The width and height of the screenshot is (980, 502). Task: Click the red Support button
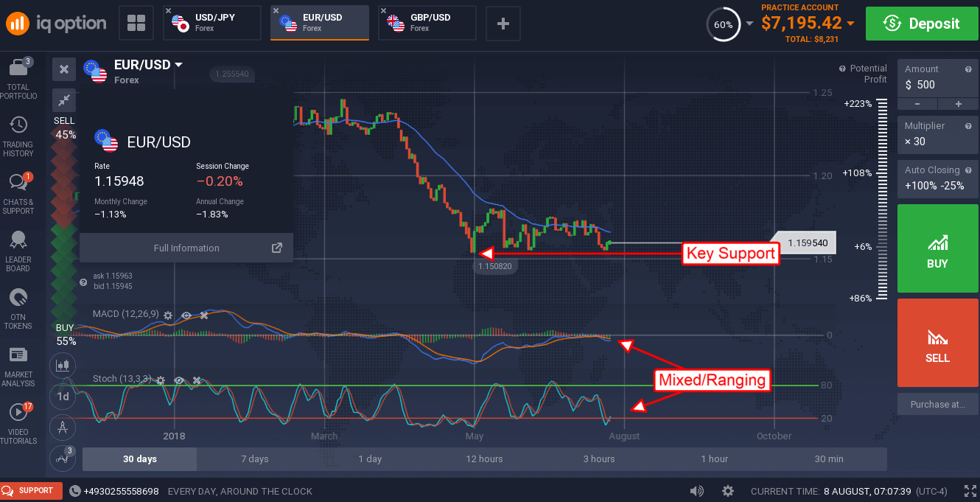click(x=30, y=490)
